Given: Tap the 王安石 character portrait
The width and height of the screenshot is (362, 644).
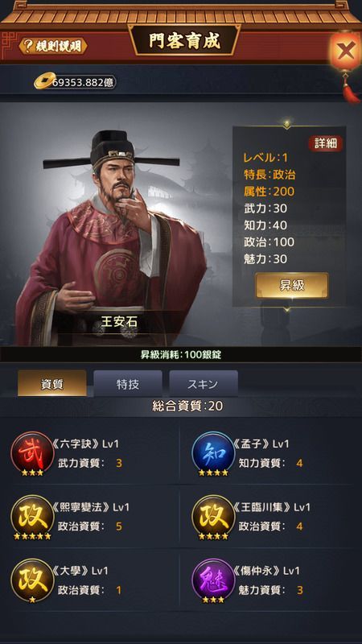Looking at the screenshot, I should coord(111,236).
